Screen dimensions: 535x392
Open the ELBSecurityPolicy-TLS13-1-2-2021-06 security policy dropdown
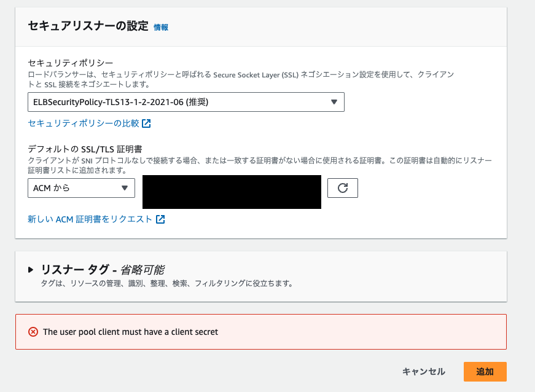(186, 102)
